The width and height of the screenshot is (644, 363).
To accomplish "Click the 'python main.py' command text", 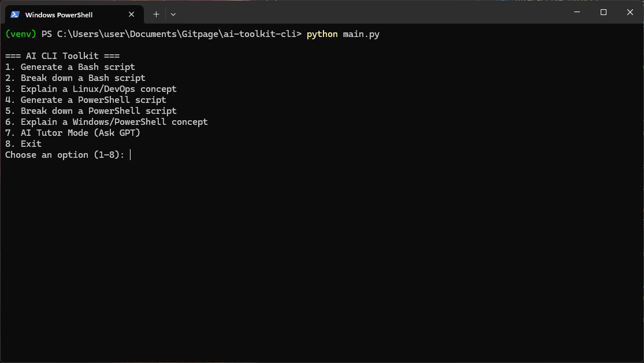I will pos(343,34).
